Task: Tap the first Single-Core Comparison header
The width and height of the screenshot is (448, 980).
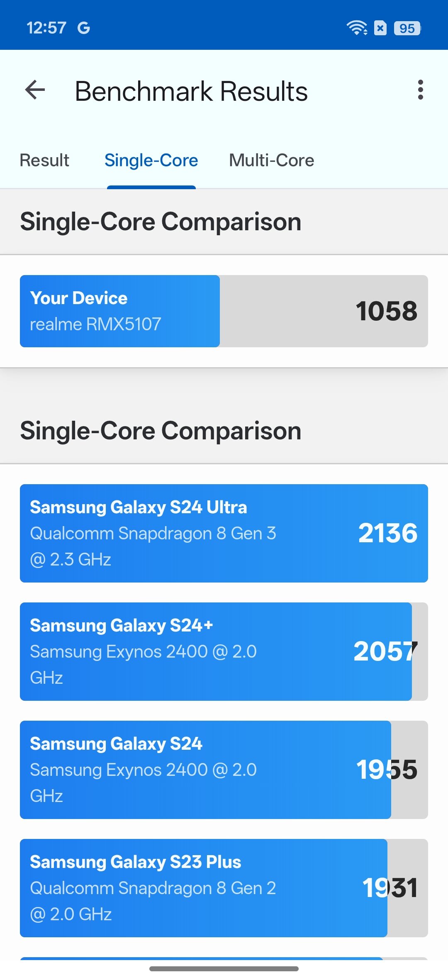Action: coord(161,222)
